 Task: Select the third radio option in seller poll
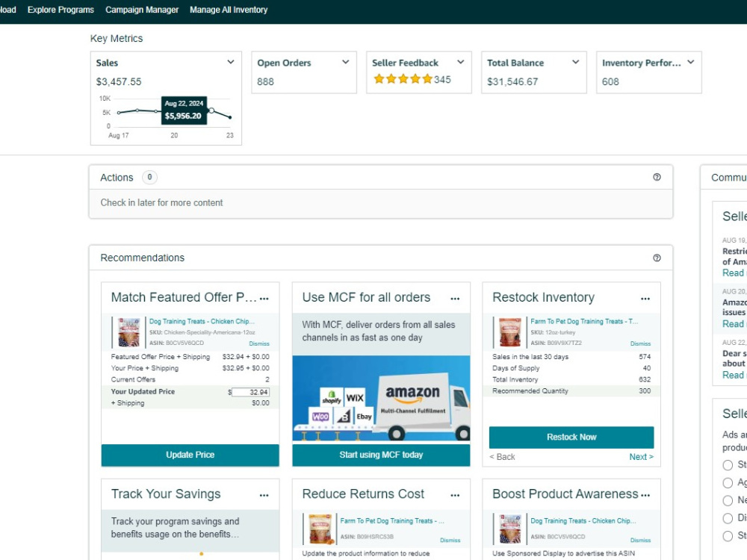[x=728, y=500]
